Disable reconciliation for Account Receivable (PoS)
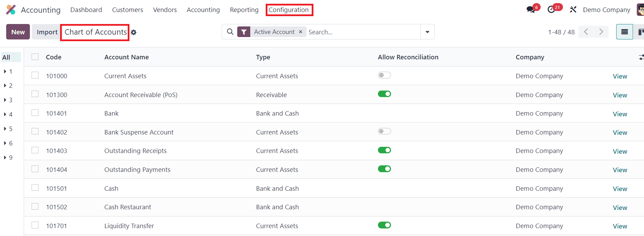Viewport: 644px width, 236px height. pyautogui.click(x=384, y=94)
